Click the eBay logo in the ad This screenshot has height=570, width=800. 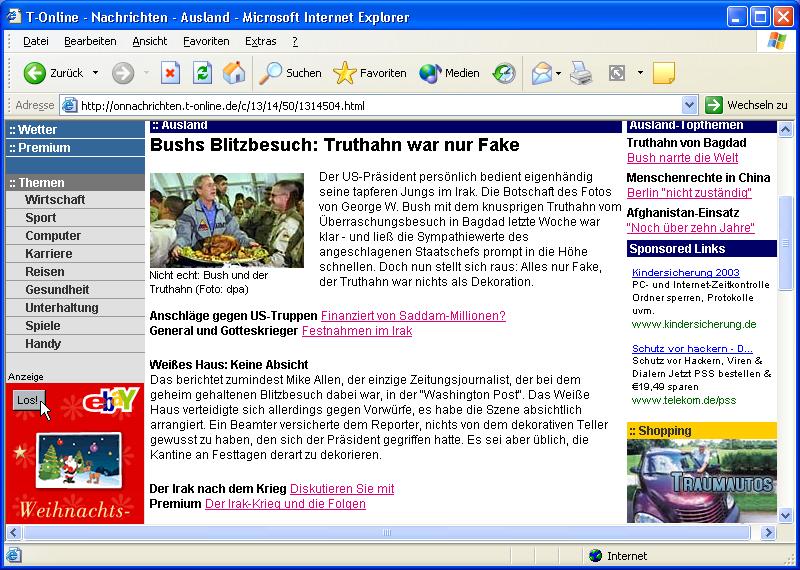pyautogui.click(x=110, y=400)
